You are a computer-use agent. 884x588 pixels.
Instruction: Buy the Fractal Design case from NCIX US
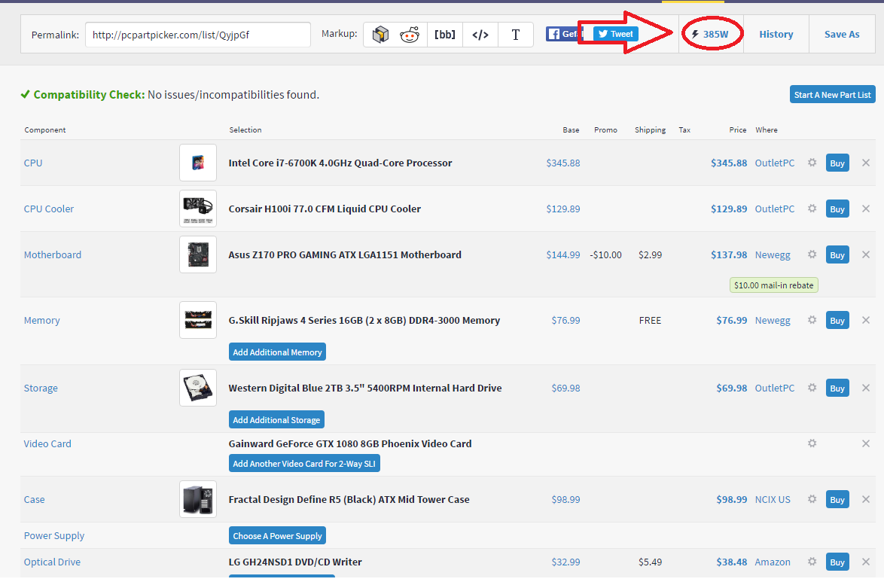(x=837, y=499)
